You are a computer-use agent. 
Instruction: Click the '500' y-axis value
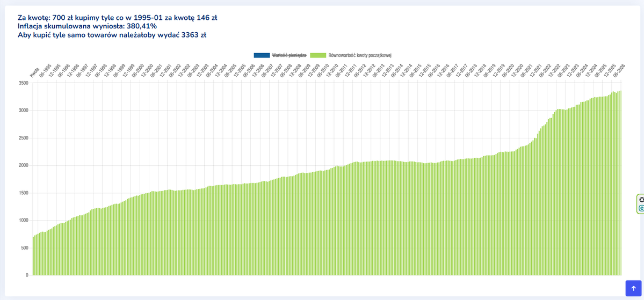click(25, 248)
